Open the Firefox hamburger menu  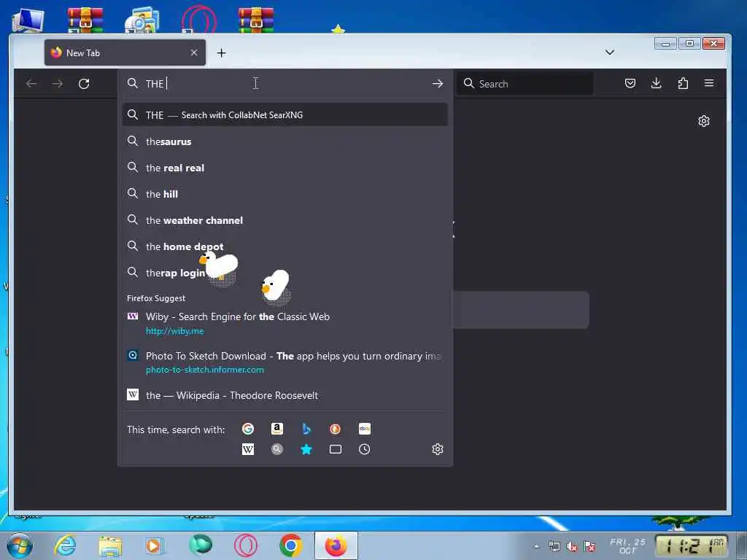[709, 83]
